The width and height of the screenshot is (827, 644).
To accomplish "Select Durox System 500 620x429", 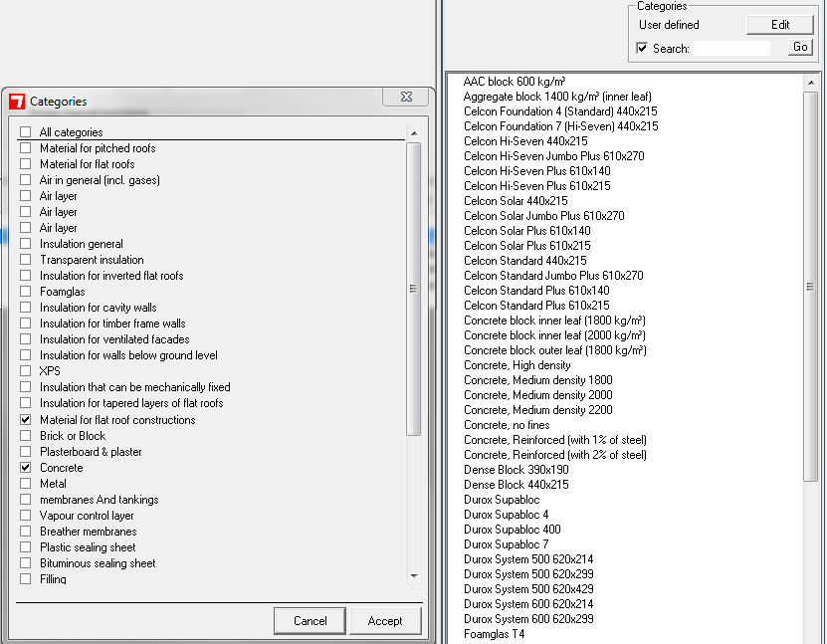I will (528, 589).
